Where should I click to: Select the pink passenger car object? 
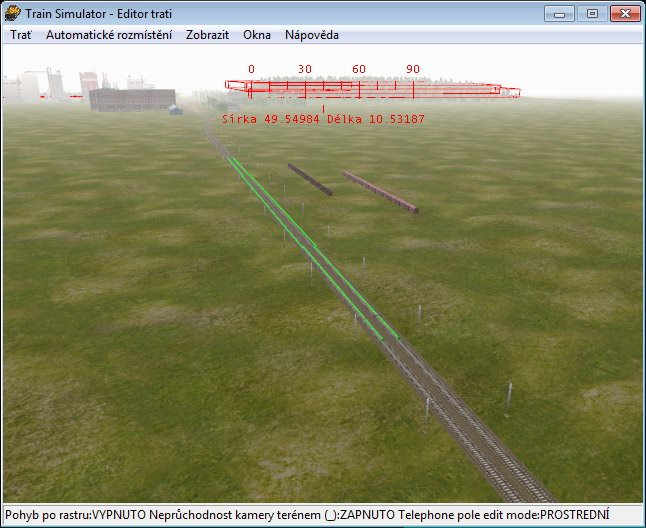(x=381, y=192)
